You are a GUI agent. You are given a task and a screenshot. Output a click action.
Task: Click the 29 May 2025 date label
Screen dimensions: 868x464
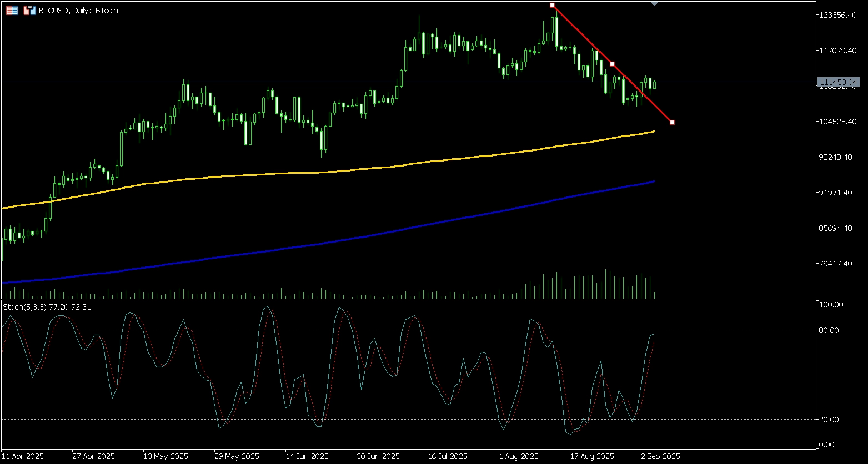click(237, 456)
